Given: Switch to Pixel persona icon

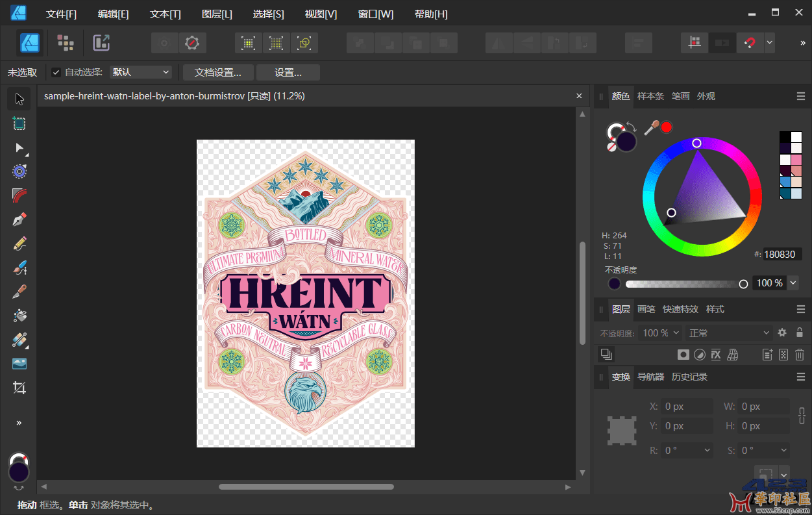Looking at the screenshot, I should click(x=66, y=43).
